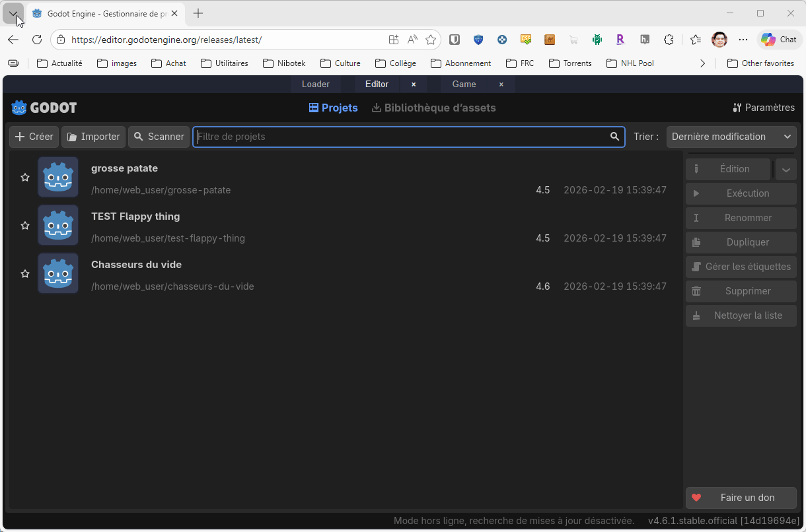Click Nettoyer la liste button
Image resolution: width=806 pixels, height=532 pixels.
click(x=741, y=316)
